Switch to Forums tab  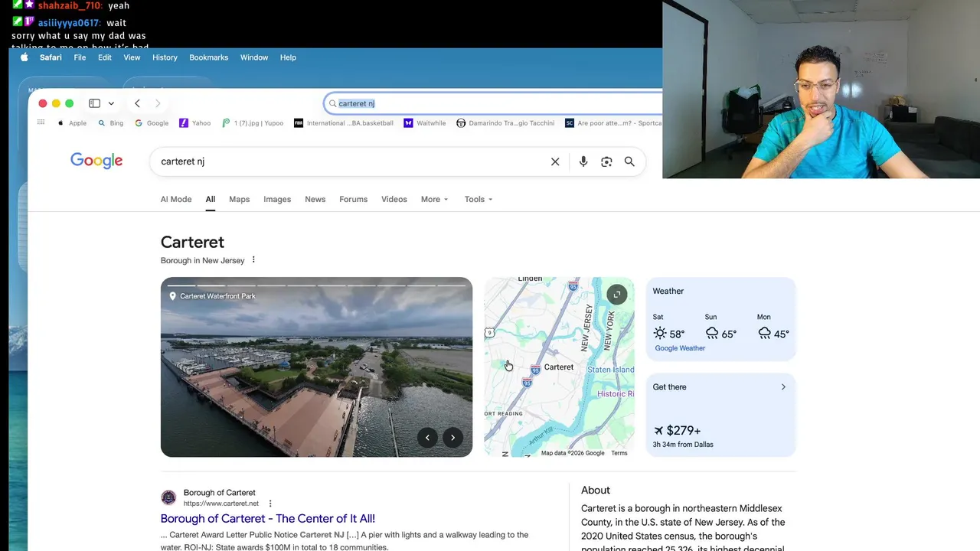point(354,199)
